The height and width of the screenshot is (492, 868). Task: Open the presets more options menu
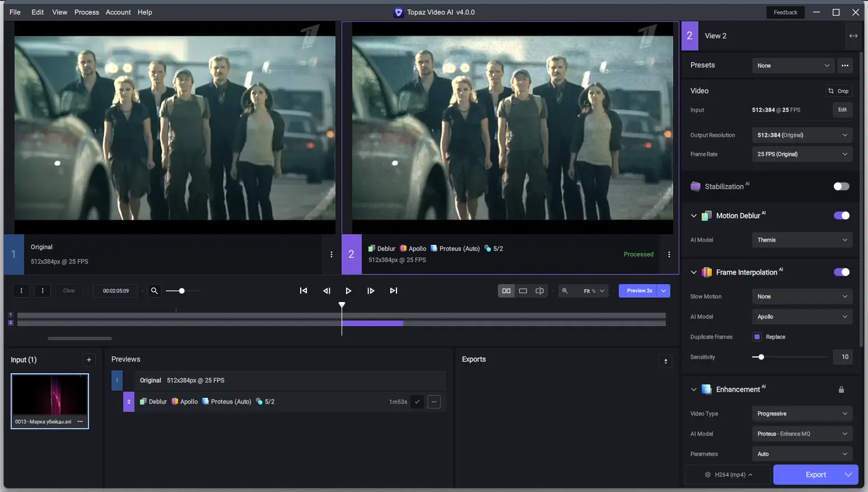coord(845,66)
